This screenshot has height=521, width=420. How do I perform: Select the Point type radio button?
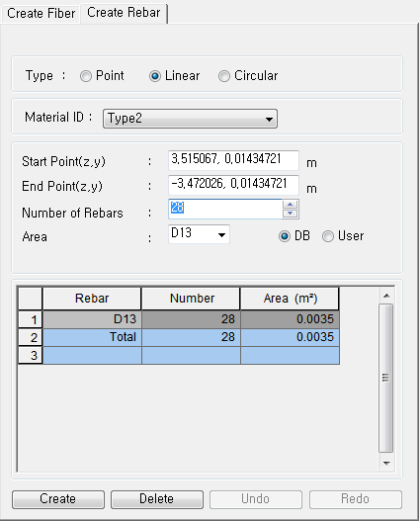[86, 76]
